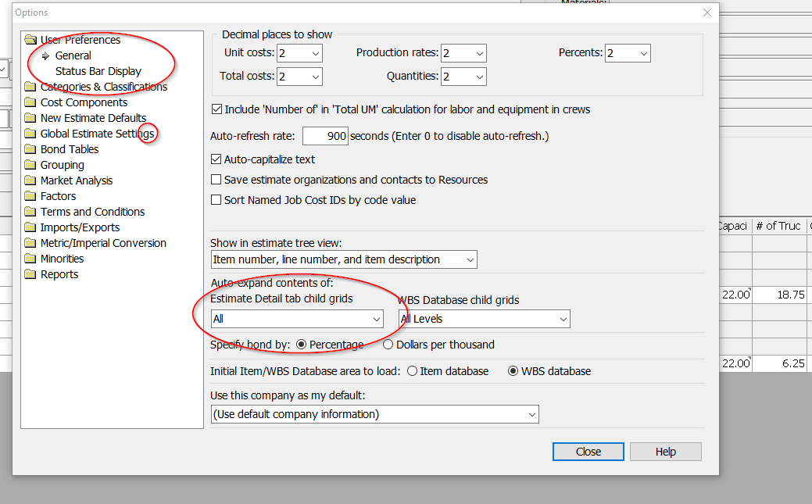812x504 pixels.
Task: Open Bond Tables in tree
Action: click(x=70, y=149)
